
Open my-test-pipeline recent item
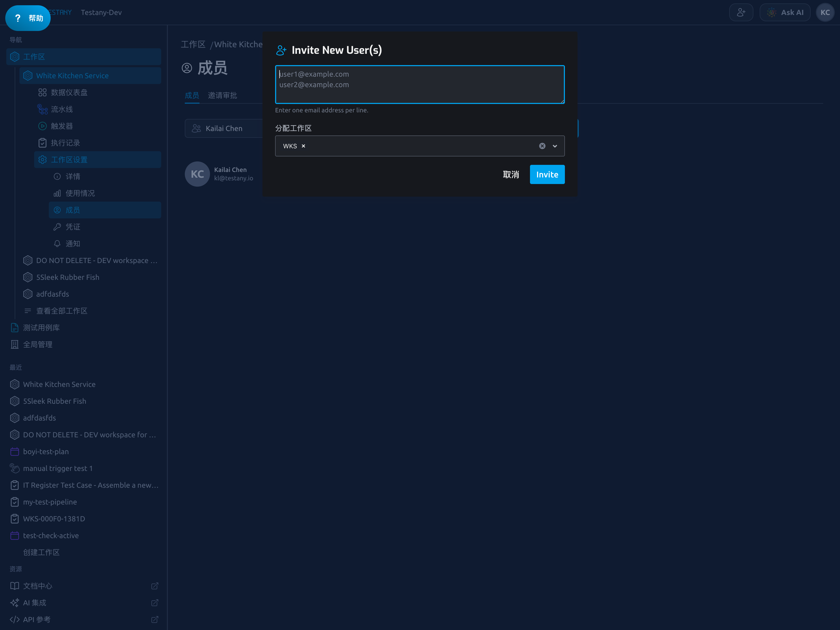pos(83,502)
